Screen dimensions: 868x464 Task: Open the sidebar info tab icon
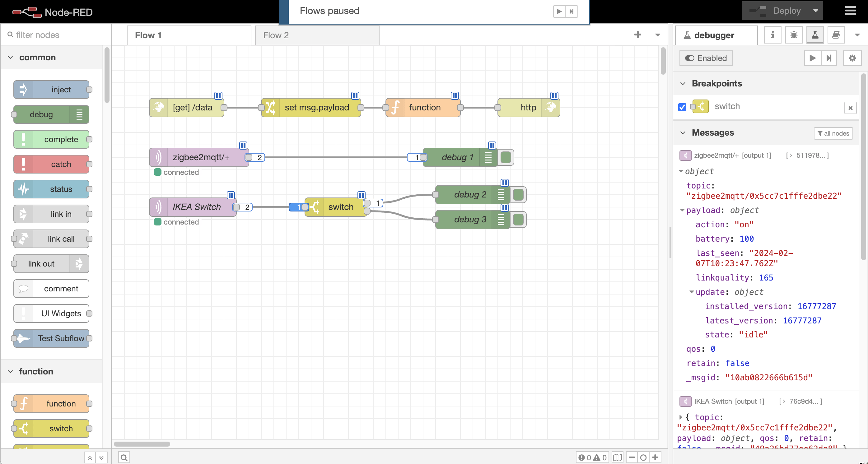pos(772,35)
